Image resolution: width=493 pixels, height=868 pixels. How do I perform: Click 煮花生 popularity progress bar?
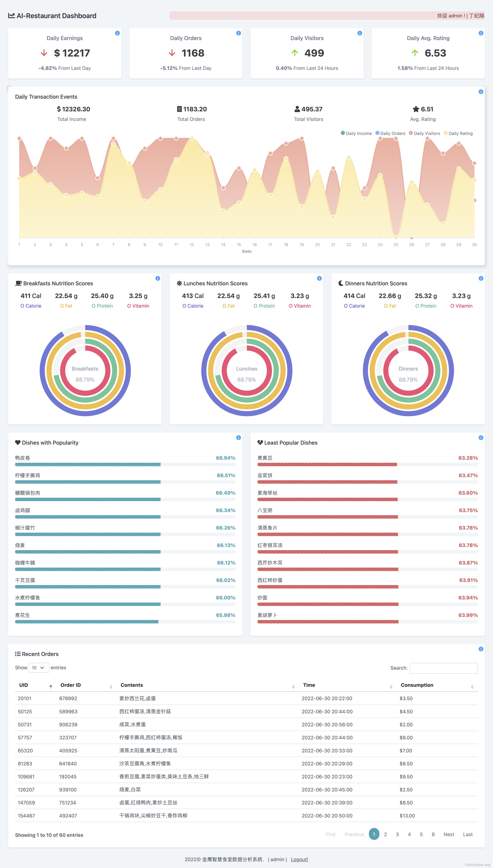125,622
